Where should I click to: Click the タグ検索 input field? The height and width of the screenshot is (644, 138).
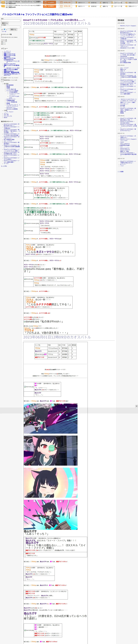[x=11, y=27]
